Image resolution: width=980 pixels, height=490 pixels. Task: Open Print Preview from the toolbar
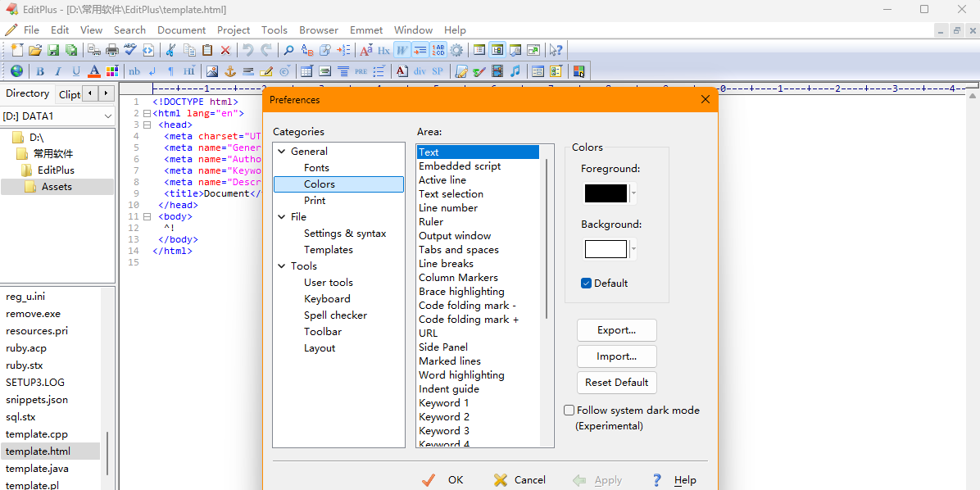pyautogui.click(x=94, y=50)
